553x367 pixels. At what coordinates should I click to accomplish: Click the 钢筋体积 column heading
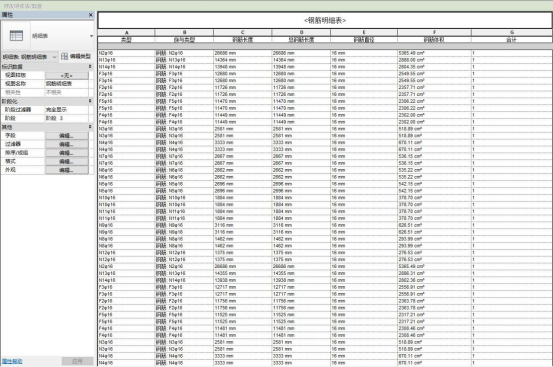coord(434,39)
